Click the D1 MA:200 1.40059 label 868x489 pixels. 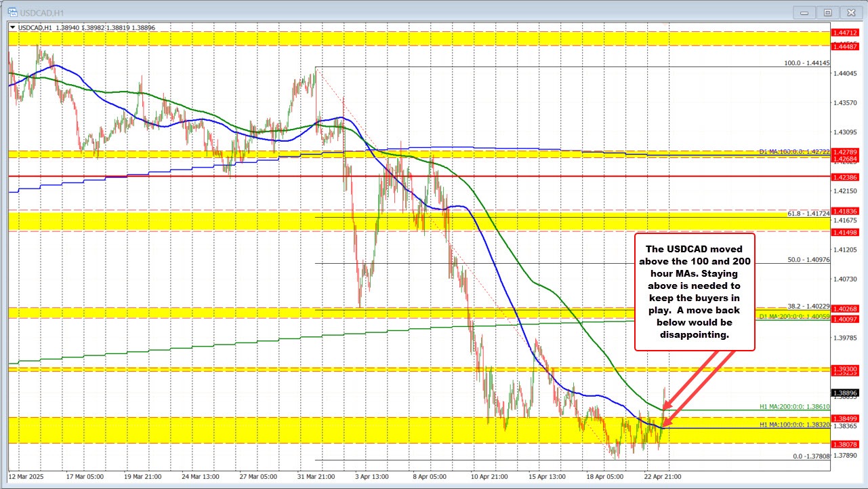(793, 316)
